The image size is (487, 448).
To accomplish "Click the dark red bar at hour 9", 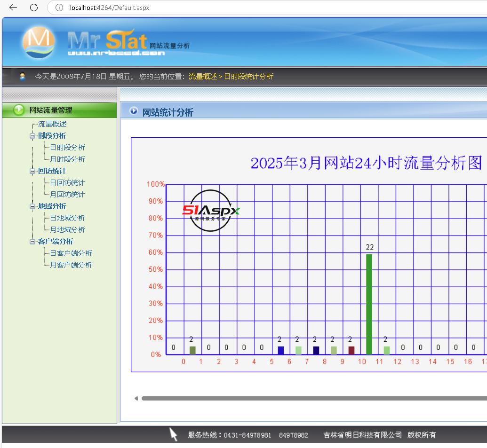I will click(351, 351).
